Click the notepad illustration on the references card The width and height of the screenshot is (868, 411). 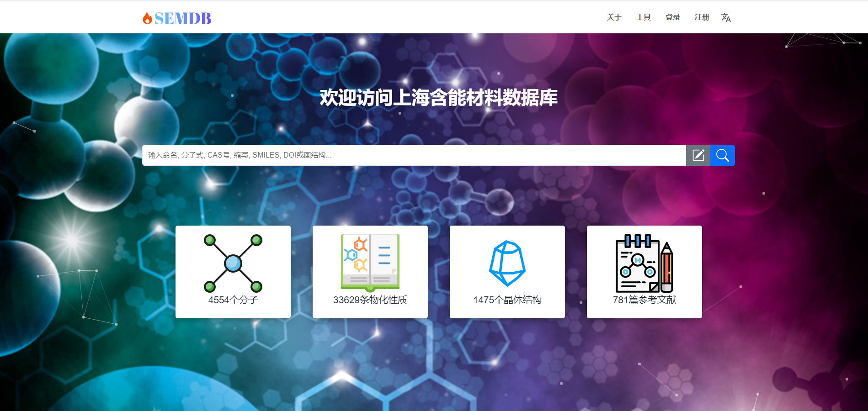coord(637,264)
